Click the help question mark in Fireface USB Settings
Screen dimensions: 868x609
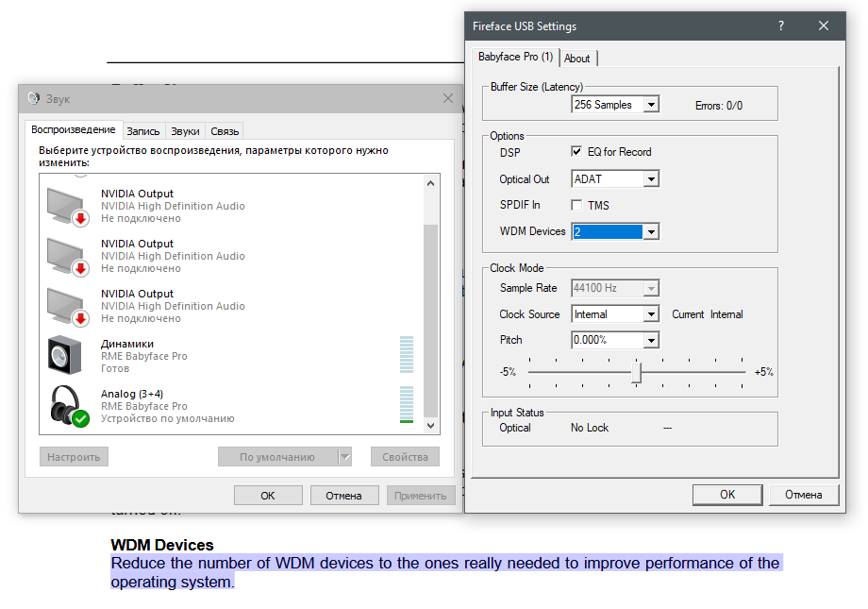781,26
